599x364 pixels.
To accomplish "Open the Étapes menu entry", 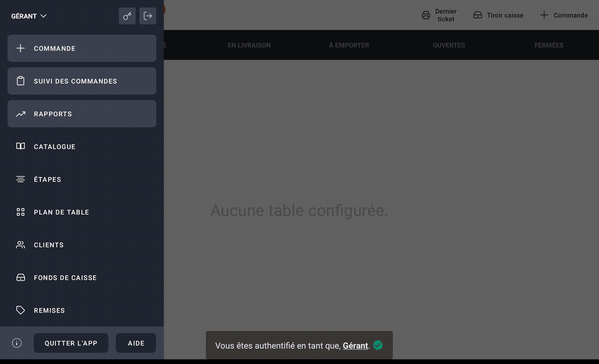I will pos(82,180).
